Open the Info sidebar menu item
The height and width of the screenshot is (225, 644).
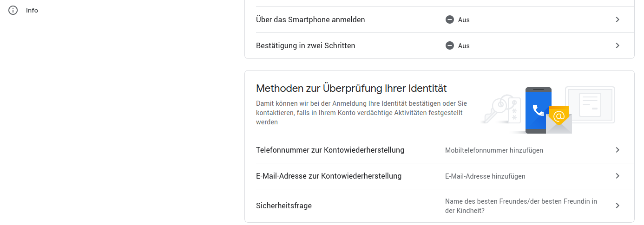click(23, 10)
